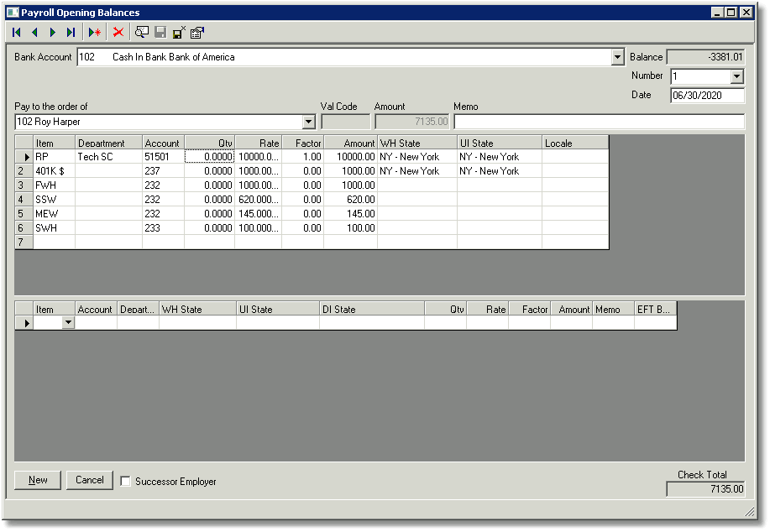Expand the Bank Account dropdown

pos(617,57)
